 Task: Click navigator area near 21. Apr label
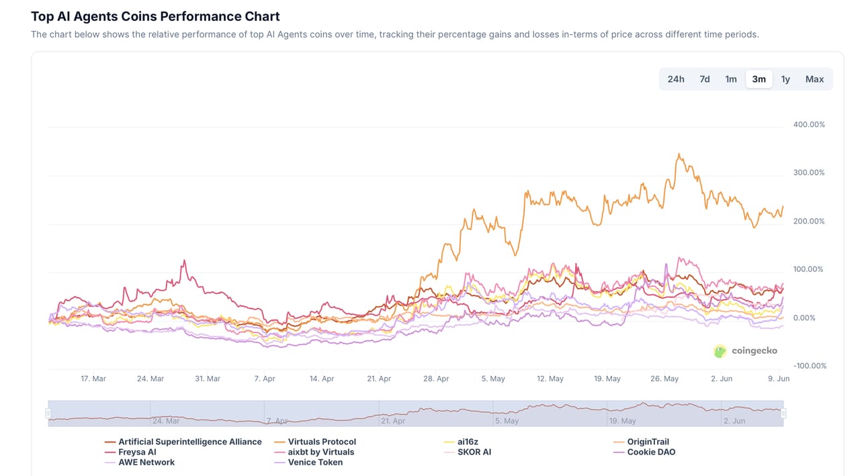(x=393, y=421)
